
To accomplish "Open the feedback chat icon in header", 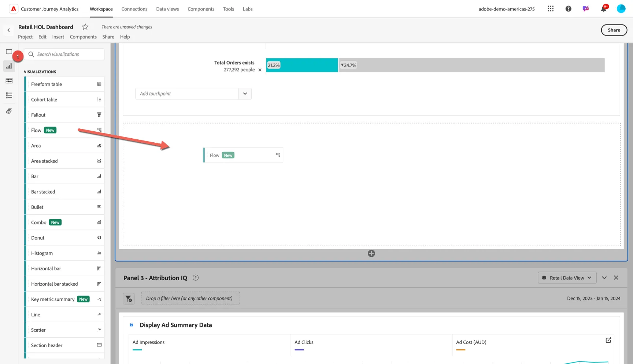I will click(x=586, y=9).
